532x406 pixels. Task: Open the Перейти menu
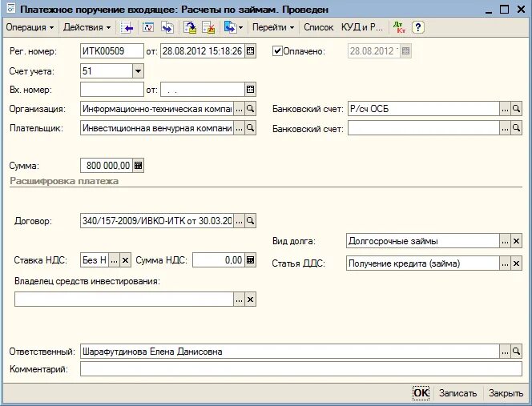(273, 27)
